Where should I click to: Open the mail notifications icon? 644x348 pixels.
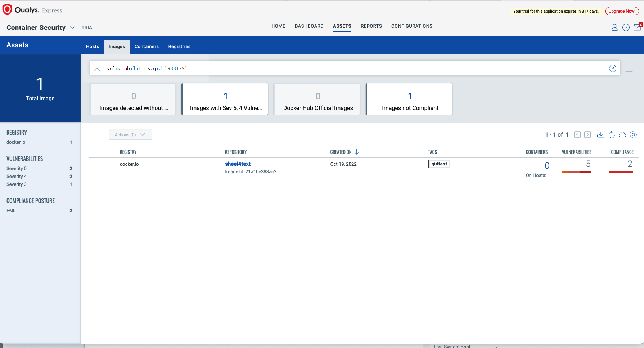(638, 27)
